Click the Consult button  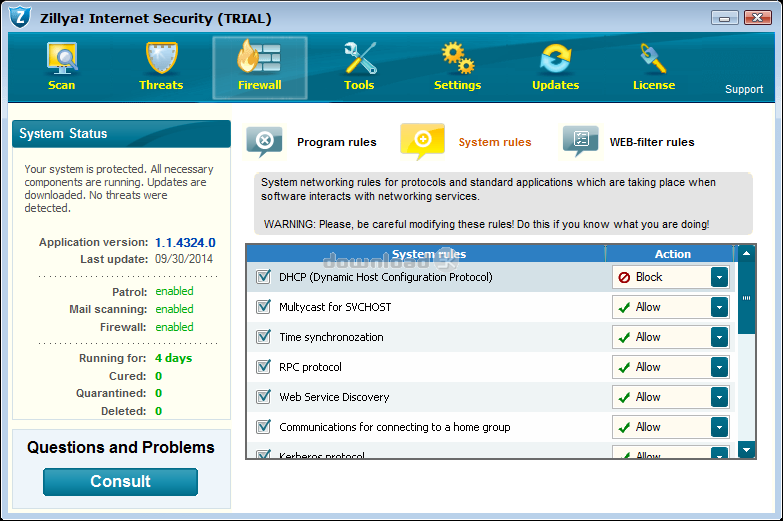click(x=120, y=482)
